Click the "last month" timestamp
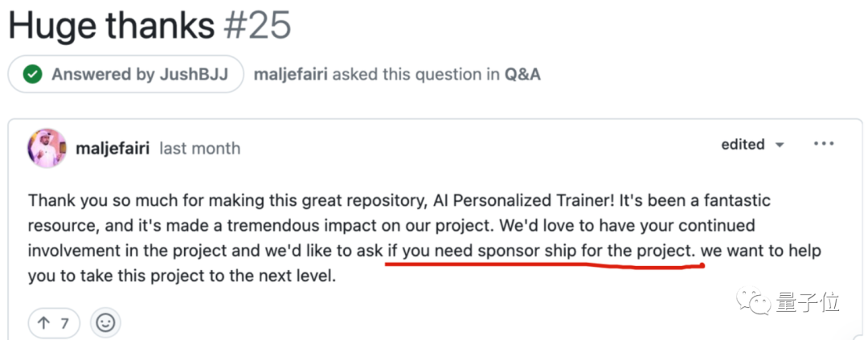The image size is (868, 340). [x=199, y=149]
